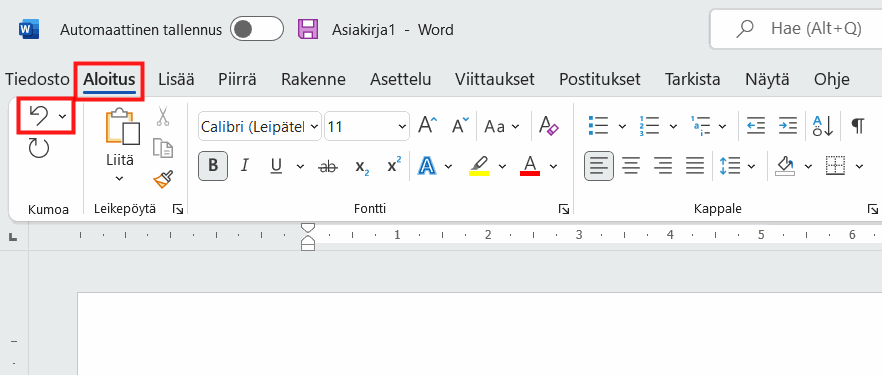
Task: Toggle paragraph marks pilcrow button
Action: [858, 126]
